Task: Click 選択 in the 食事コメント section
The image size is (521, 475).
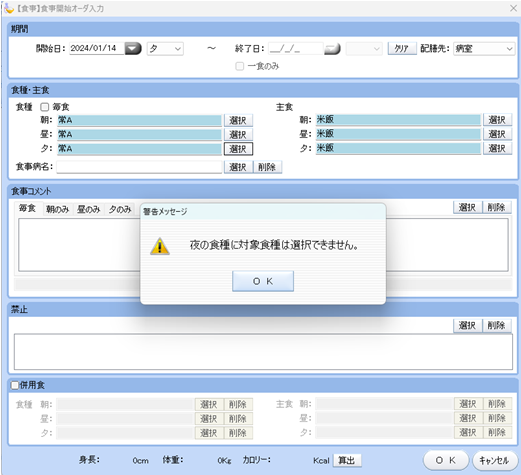Action: tap(467, 207)
